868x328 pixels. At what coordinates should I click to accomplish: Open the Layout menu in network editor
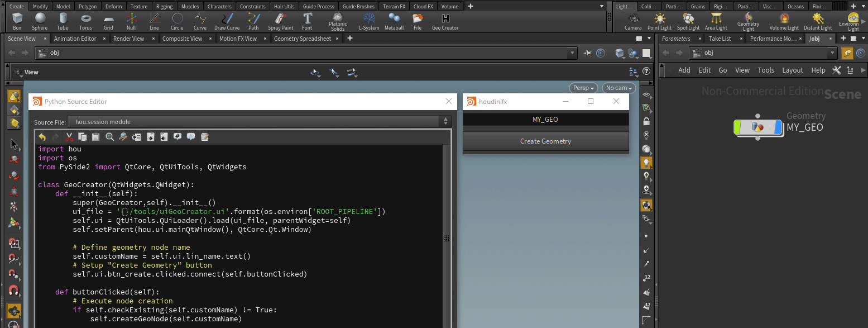pos(793,70)
